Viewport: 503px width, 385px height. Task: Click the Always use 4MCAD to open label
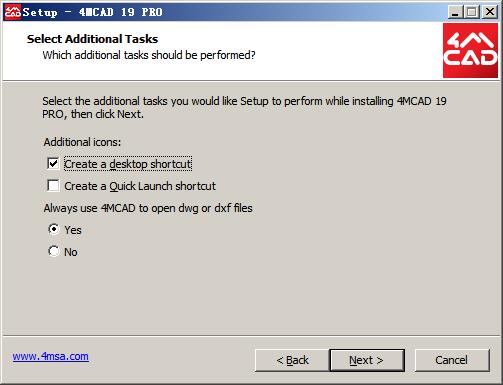tap(148, 208)
